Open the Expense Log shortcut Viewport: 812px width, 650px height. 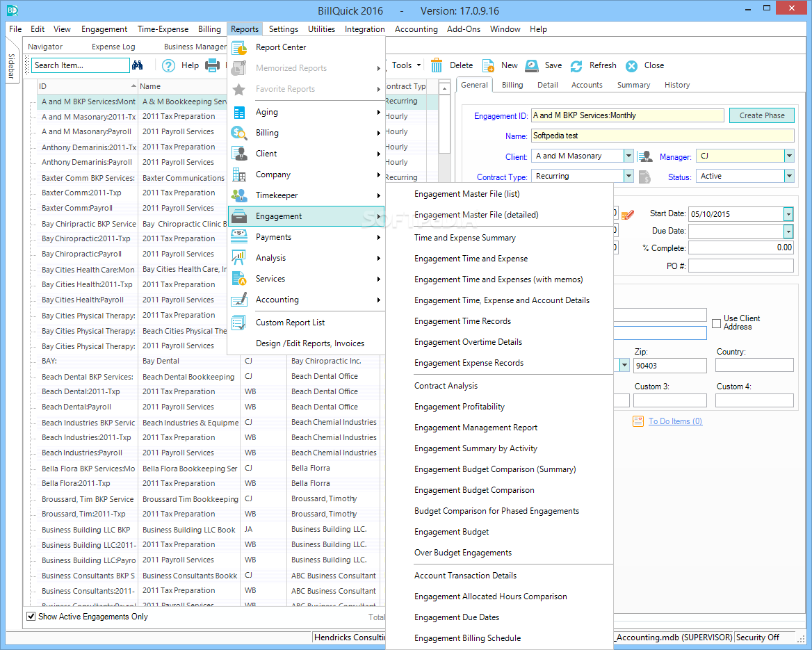pos(113,47)
